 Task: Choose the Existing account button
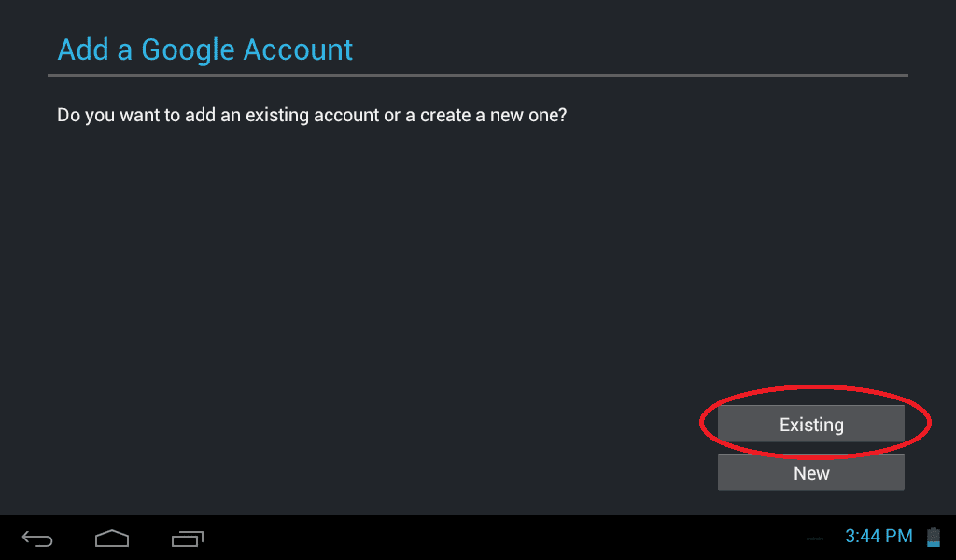pos(811,424)
